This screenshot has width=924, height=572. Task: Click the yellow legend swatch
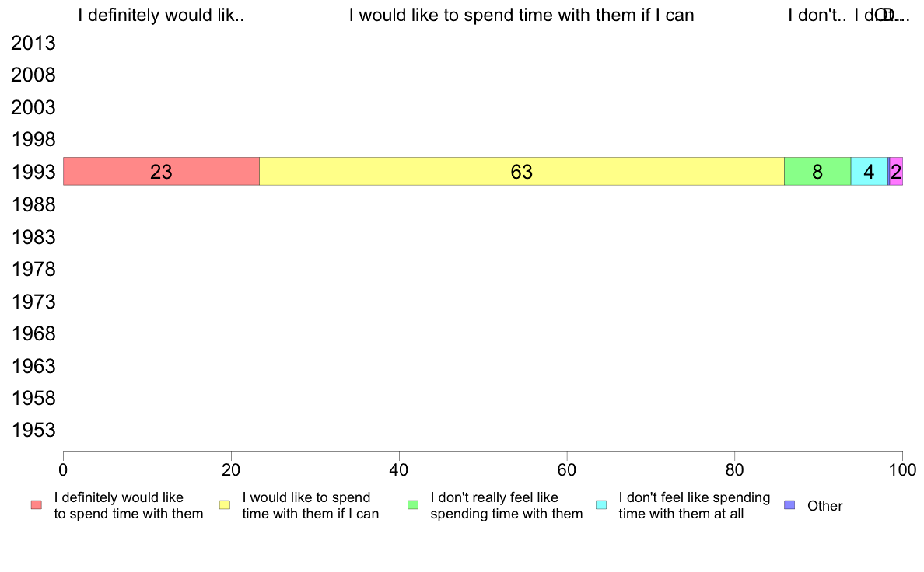pyautogui.click(x=225, y=505)
